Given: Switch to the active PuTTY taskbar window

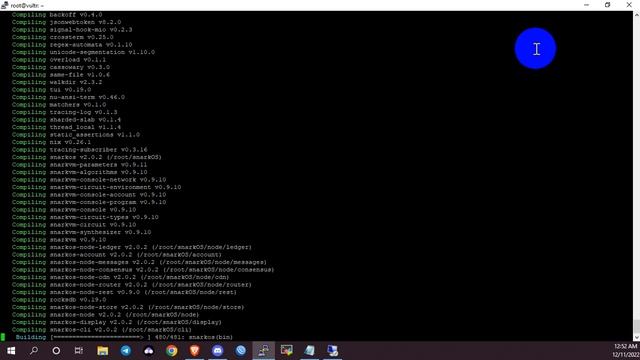Looking at the screenshot, I should 264,351.
